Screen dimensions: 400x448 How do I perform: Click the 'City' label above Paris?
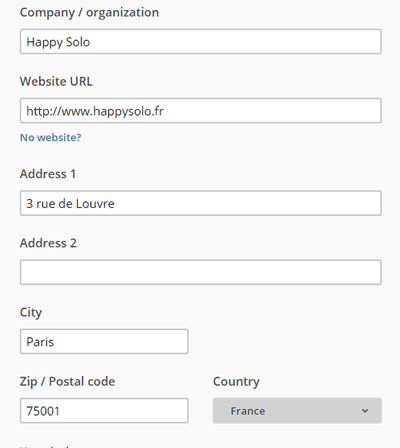tap(31, 313)
